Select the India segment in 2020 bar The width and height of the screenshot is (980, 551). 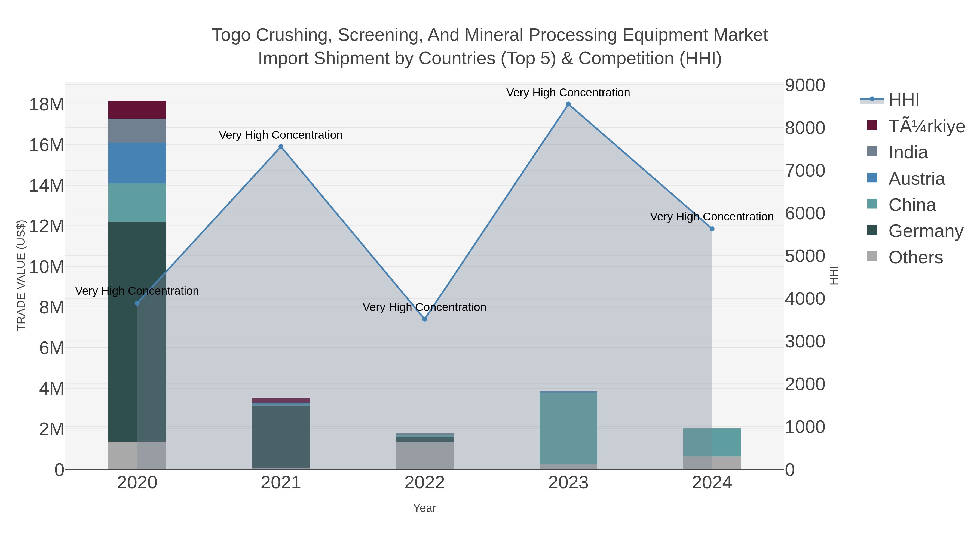coord(137,131)
